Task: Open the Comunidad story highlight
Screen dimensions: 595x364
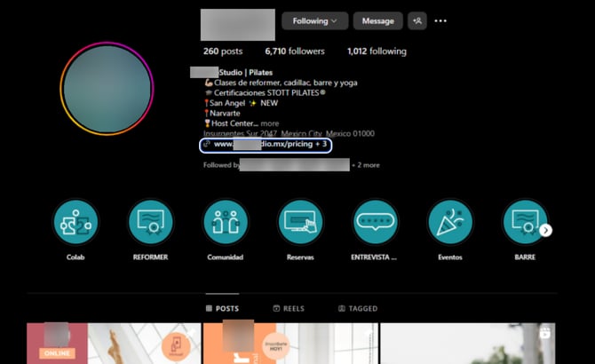Action: 226,222
